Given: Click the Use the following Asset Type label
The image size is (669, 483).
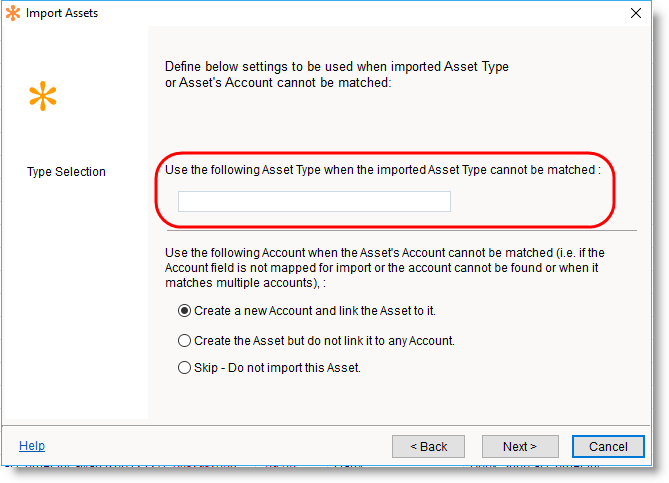Looking at the screenshot, I should pyautogui.click(x=382, y=170).
